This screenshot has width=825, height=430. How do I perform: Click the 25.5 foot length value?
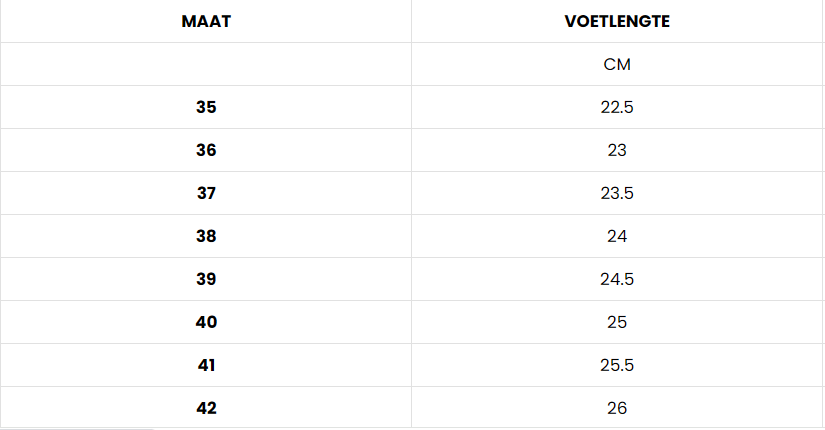[x=617, y=365]
